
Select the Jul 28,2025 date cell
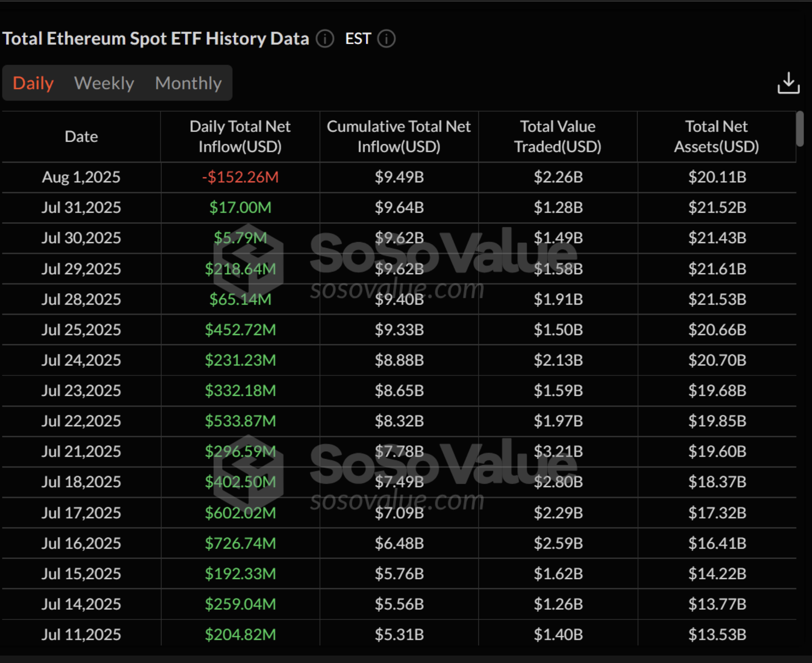(x=81, y=299)
